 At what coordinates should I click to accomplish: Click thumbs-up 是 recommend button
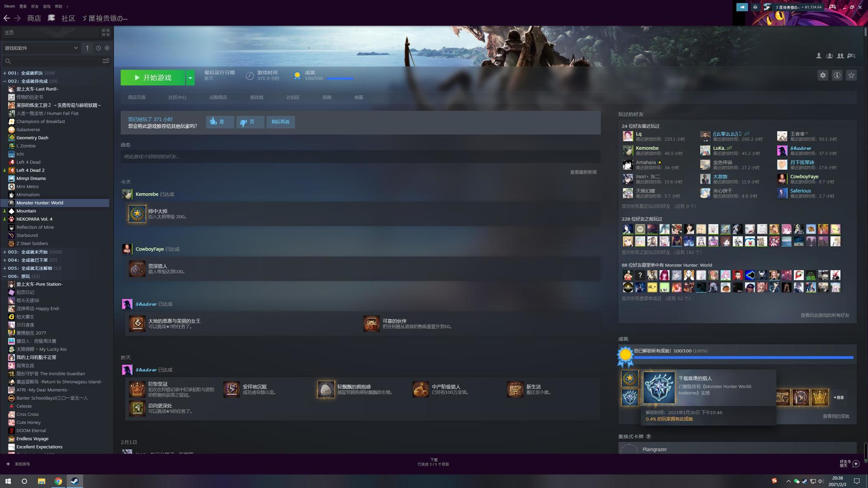[220, 122]
